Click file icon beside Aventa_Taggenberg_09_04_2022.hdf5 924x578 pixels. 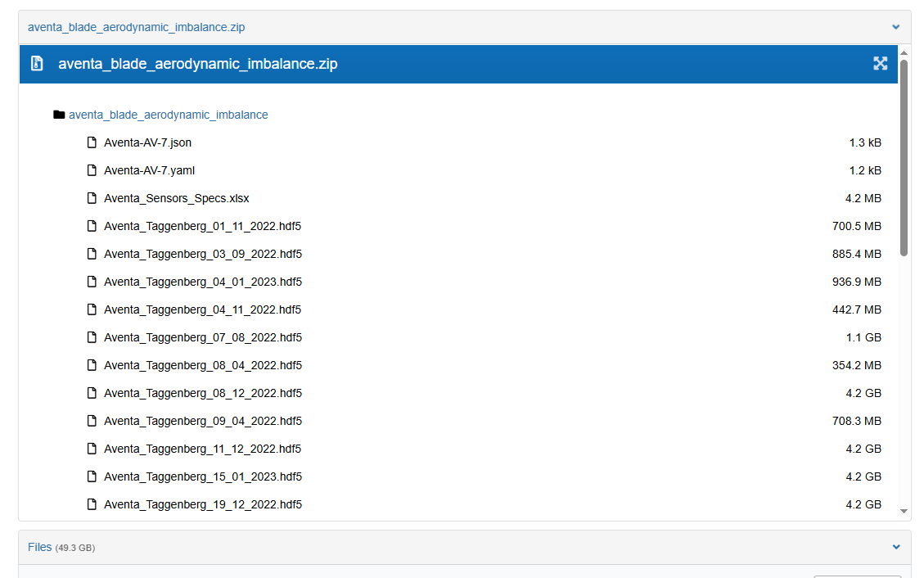coord(92,421)
